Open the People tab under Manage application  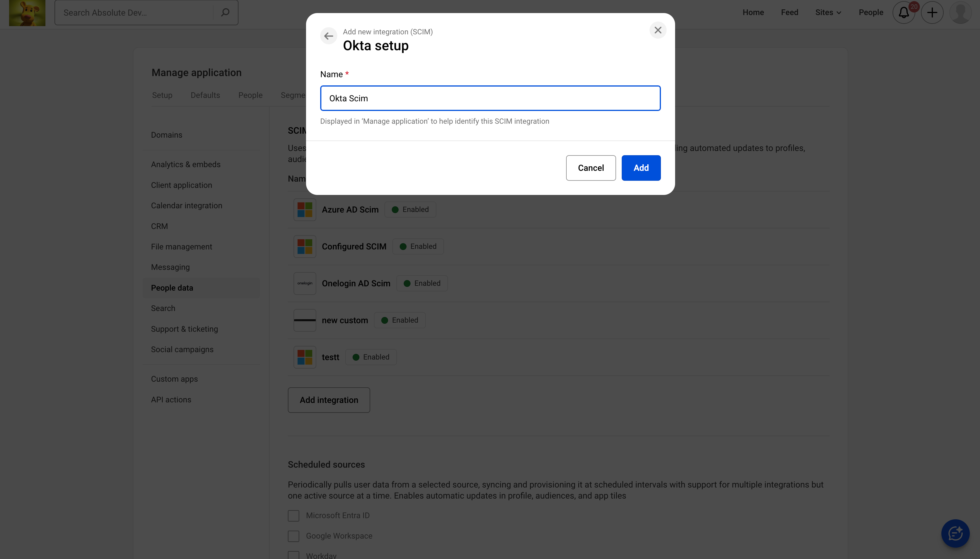(250, 95)
